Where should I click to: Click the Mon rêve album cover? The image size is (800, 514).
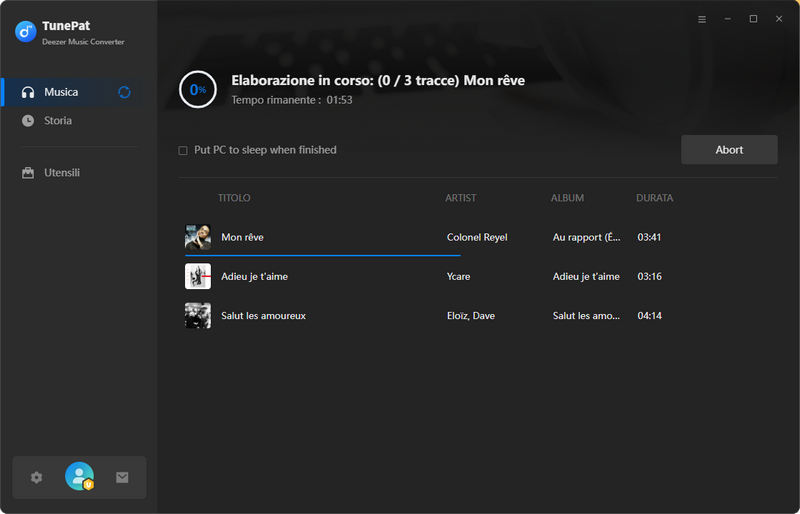pyautogui.click(x=198, y=237)
